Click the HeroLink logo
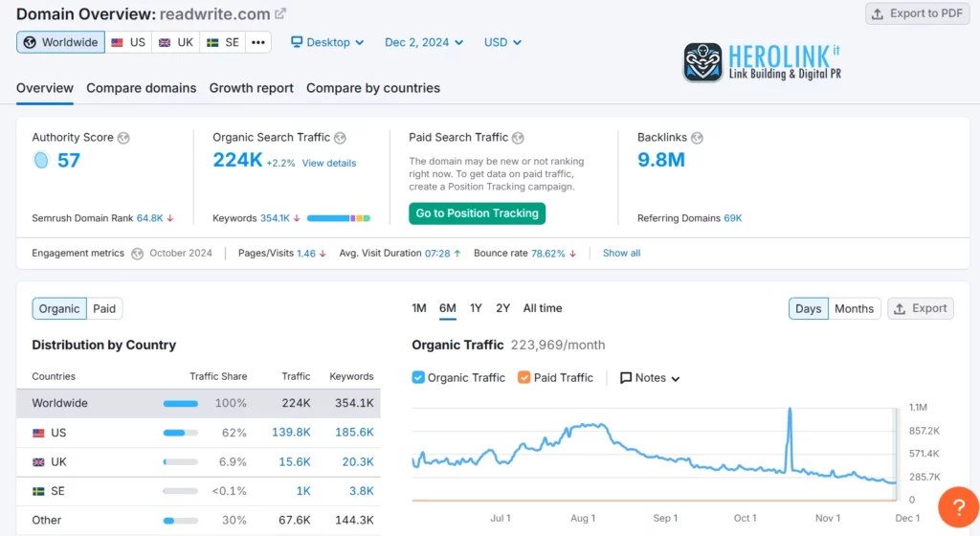This screenshot has width=980, height=536. [762, 62]
